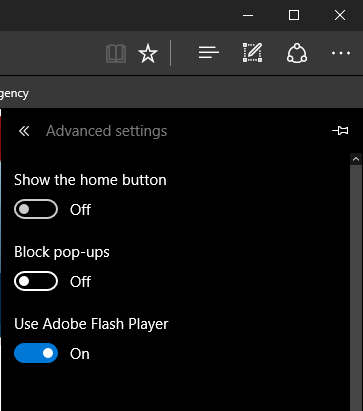Select the favorites bar item ending 'gency'
The image size is (363, 411).
[14, 93]
